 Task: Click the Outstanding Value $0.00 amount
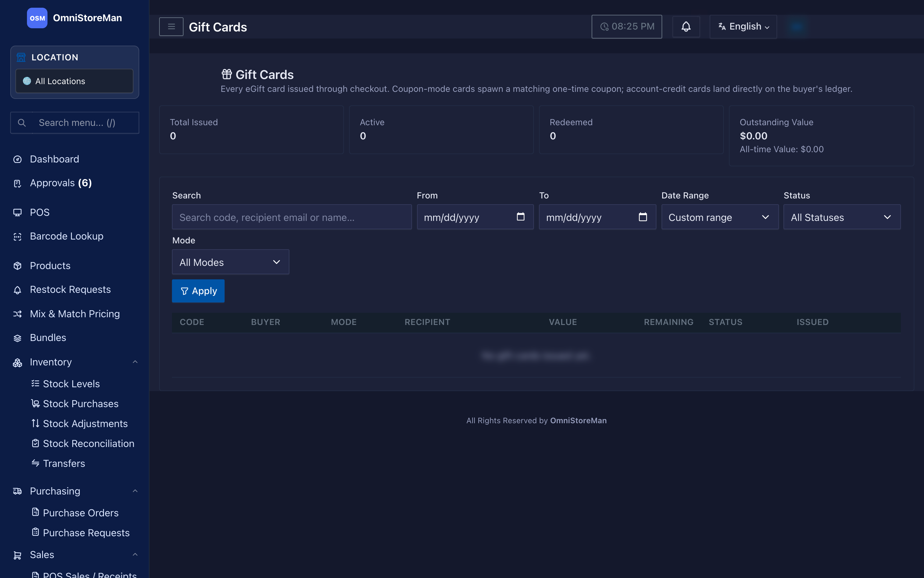tap(753, 136)
